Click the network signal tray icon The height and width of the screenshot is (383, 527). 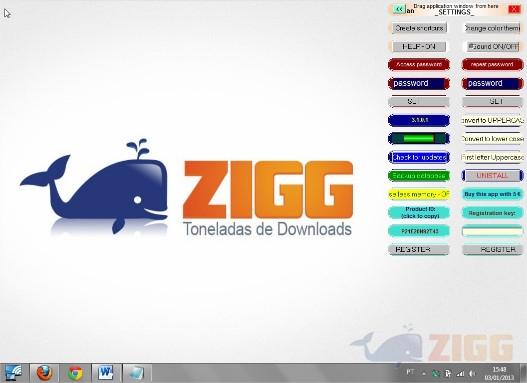pyautogui.click(x=460, y=373)
